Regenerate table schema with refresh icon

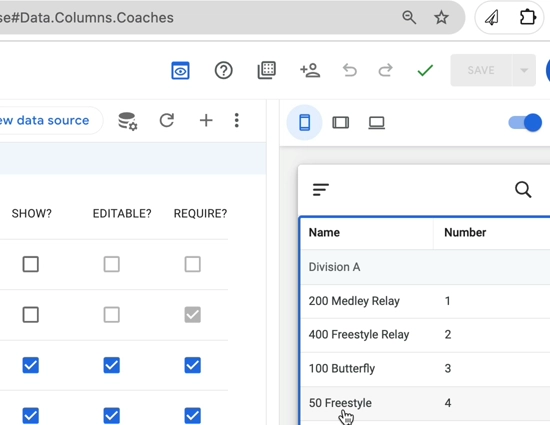[167, 120]
